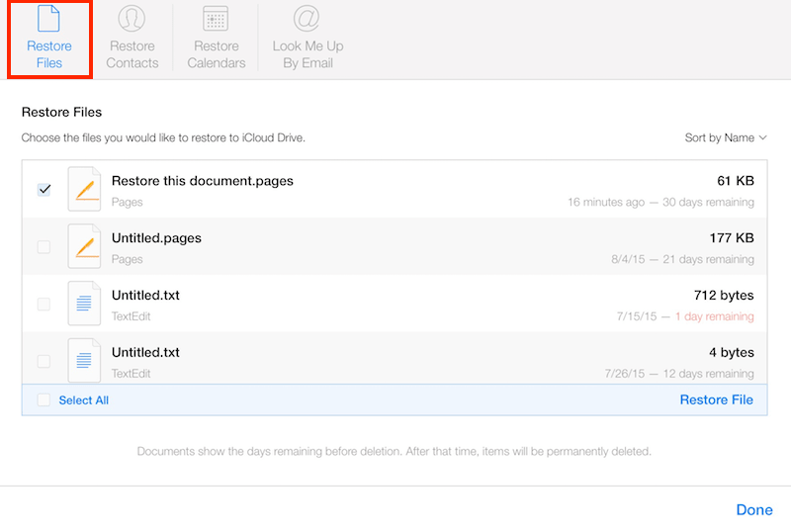The height and width of the screenshot is (532, 791).
Task: Check the Untitled.pages checkbox
Action: (44, 247)
